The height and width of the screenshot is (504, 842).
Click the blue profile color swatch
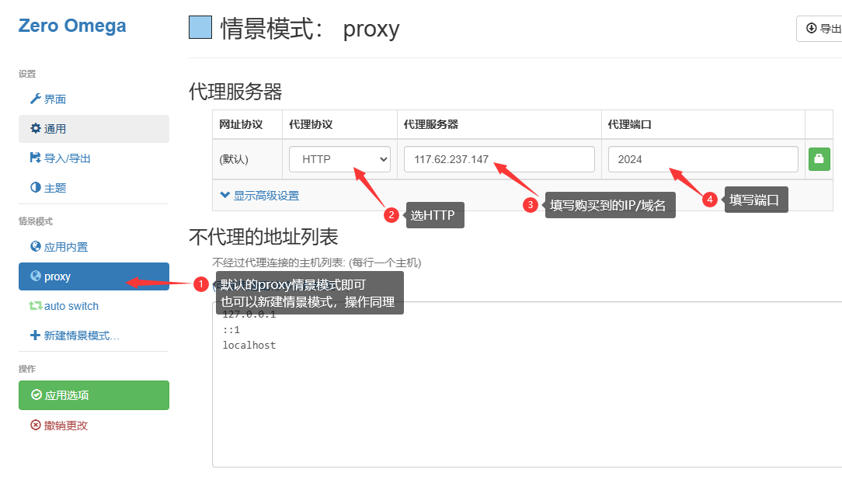[x=200, y=27]
